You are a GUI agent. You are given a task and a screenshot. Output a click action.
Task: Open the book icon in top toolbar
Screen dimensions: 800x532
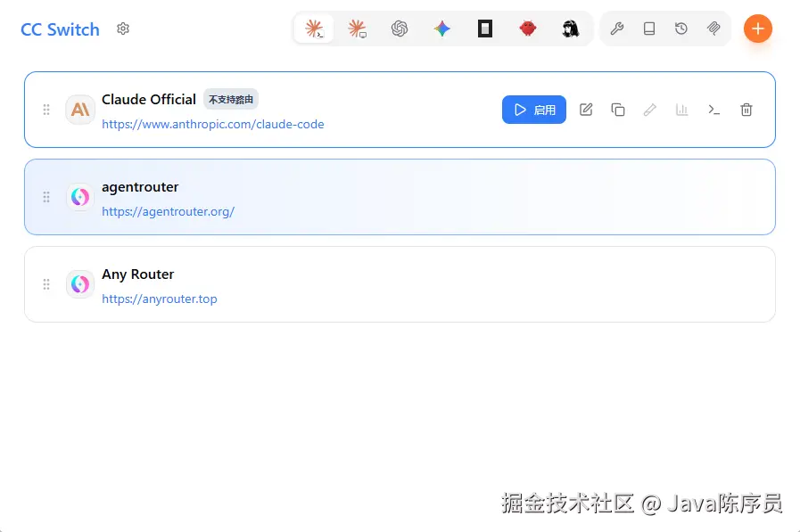click(649, 29)
